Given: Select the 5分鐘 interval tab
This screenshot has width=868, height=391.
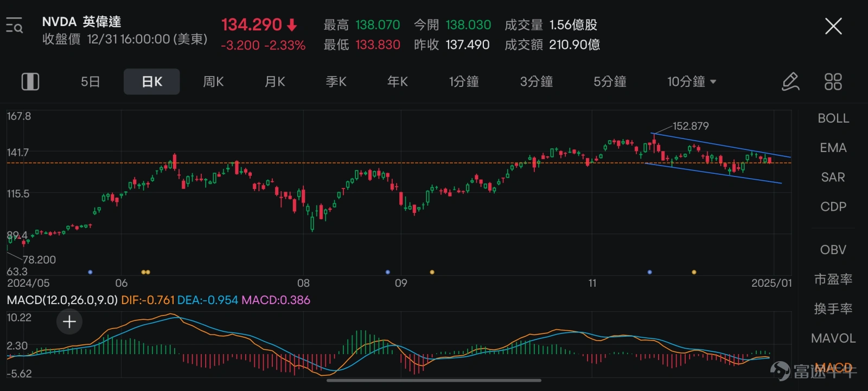Looking at the screenshot, I should [610, 81].
